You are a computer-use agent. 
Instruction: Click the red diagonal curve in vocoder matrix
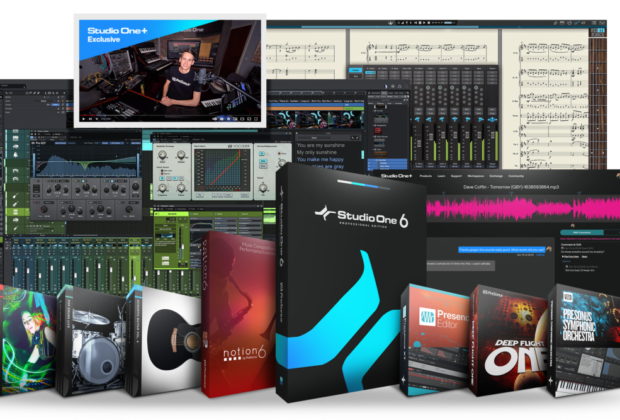[224, 168]
